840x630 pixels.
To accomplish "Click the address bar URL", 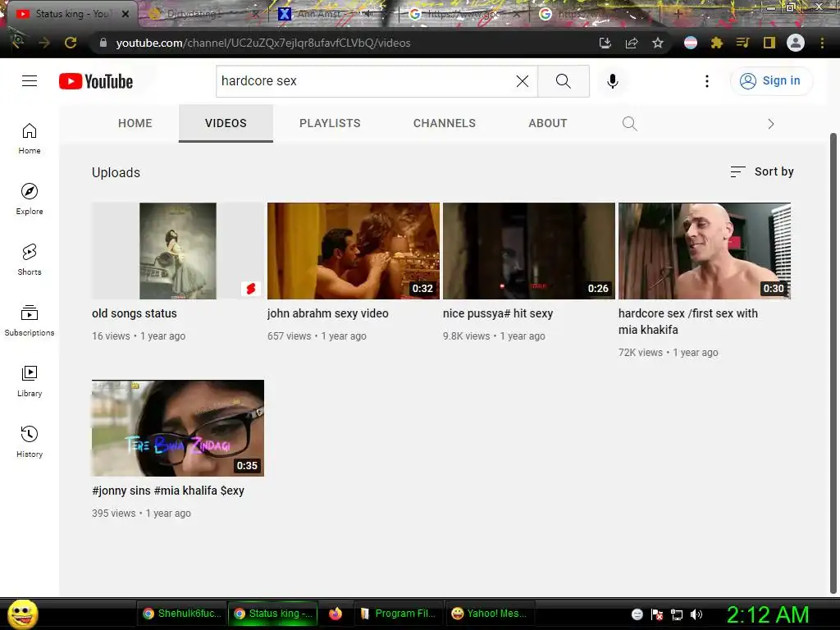I will 263,43.
